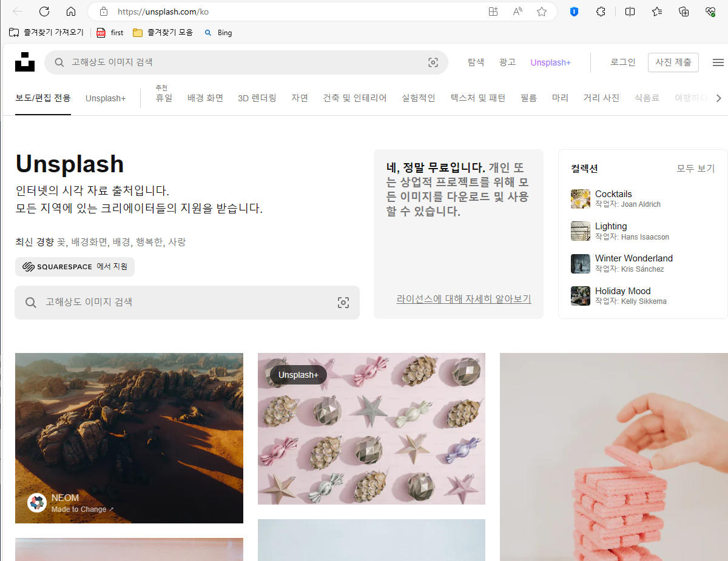Click the magnifier icon in the top search bar
728x561 pixels.
pyautogui.click(x=59, y=62)
